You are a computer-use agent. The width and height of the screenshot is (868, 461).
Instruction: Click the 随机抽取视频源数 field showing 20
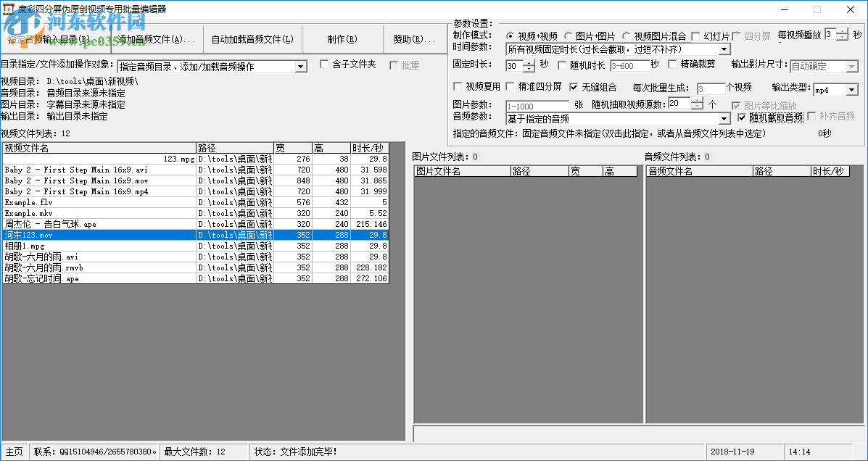679,103
